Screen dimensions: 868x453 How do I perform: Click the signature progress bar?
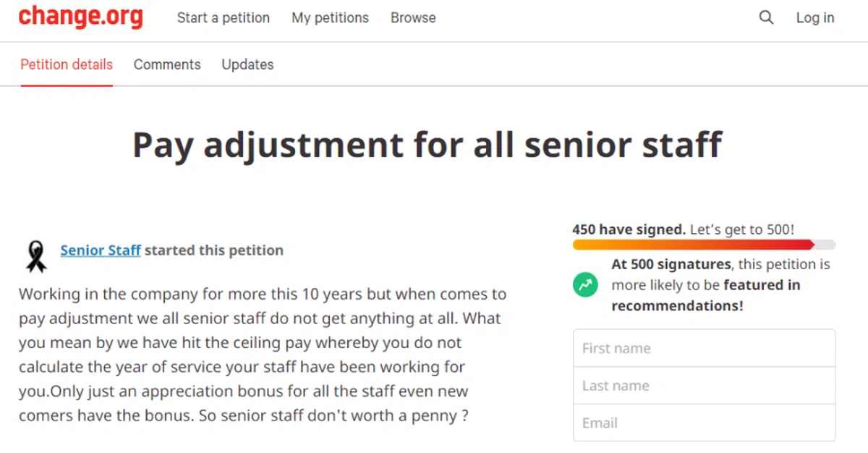703,245
